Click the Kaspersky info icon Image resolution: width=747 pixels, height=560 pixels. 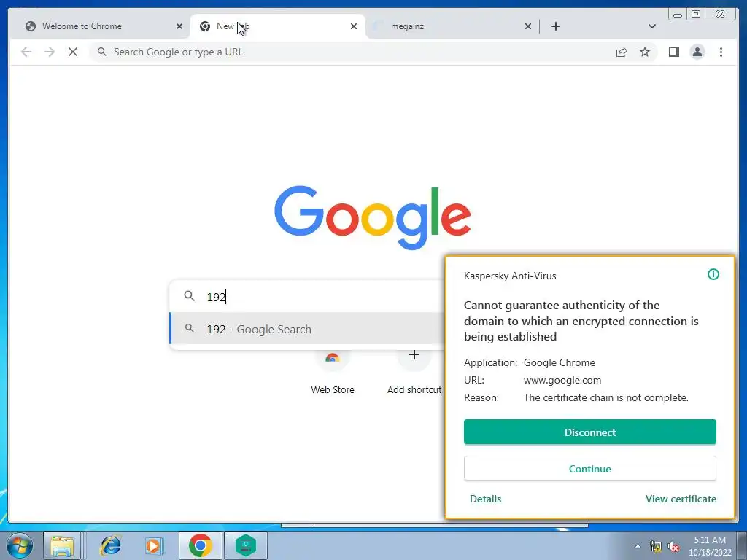click(x=713, y=274)
